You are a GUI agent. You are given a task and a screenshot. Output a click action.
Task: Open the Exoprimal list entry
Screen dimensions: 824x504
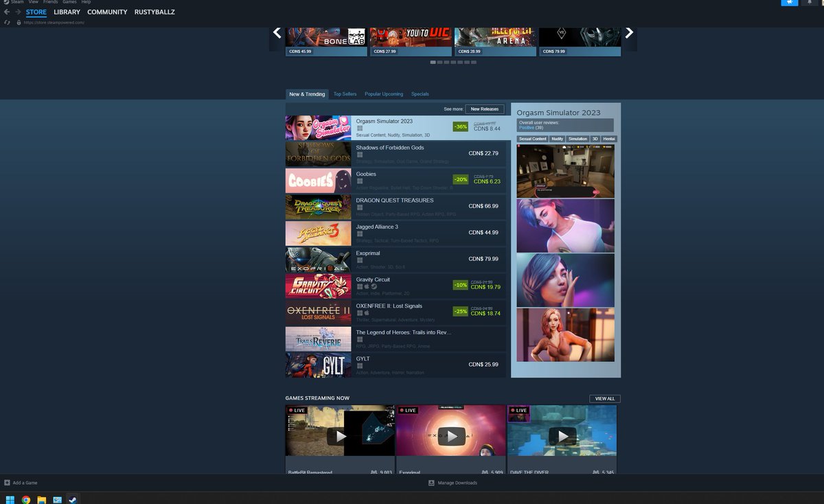point(396,260)
